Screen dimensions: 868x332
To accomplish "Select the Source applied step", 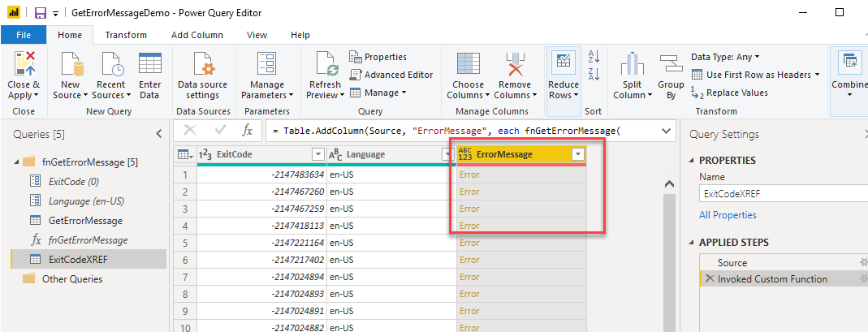I will (x=732, y=263).
